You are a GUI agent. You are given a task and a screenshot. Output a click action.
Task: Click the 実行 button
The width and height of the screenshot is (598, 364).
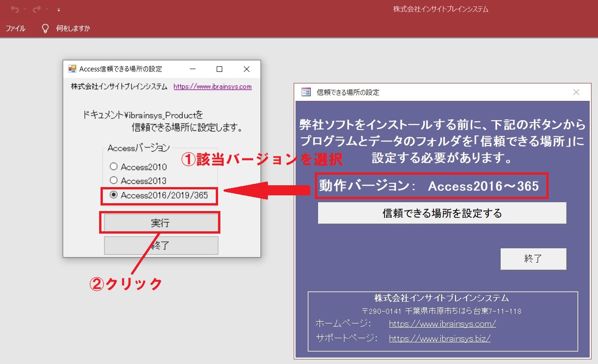coord(160,223)
